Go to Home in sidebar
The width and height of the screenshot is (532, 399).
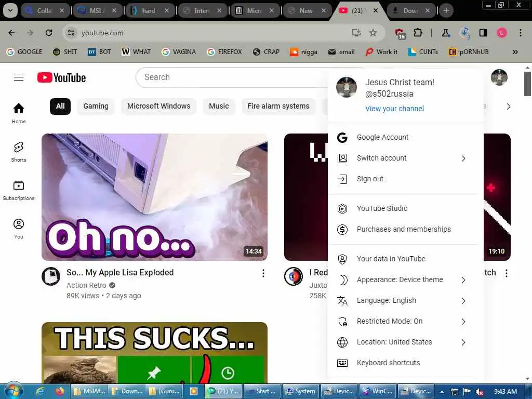pos(19,113)
